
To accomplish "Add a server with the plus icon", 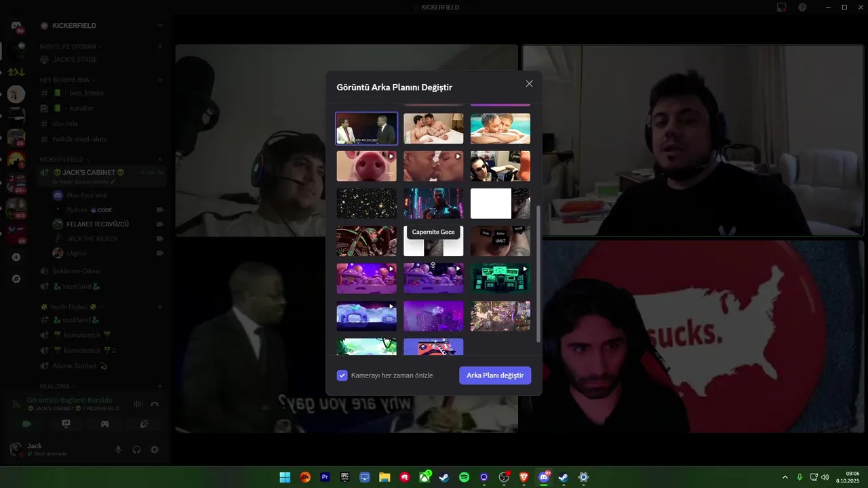I will [x=16, y=258].
